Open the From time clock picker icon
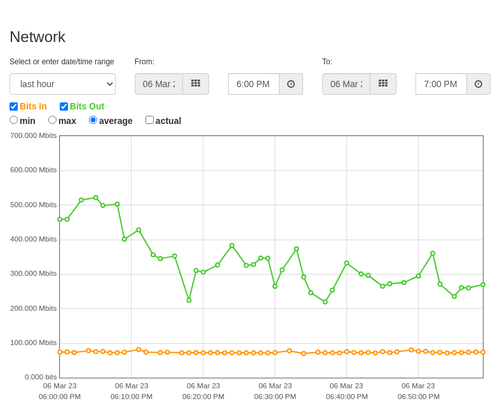Screen dimensions: 500x403 point(291,84)
